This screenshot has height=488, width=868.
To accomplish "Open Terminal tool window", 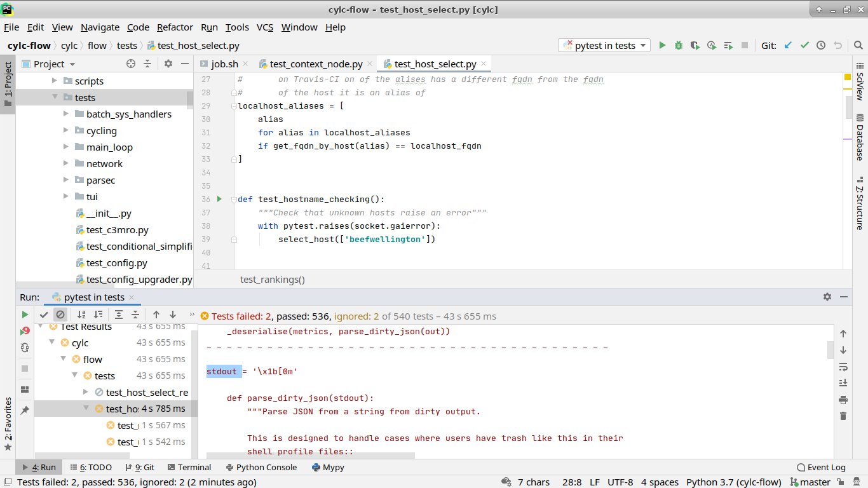I will click(x=188, y=467).
